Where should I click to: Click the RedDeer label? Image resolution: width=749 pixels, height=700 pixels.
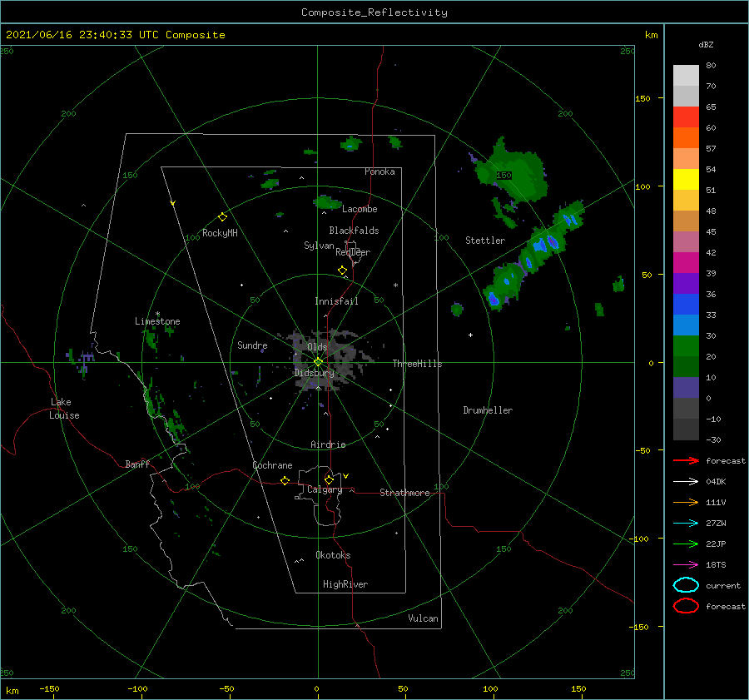[353, 252]
